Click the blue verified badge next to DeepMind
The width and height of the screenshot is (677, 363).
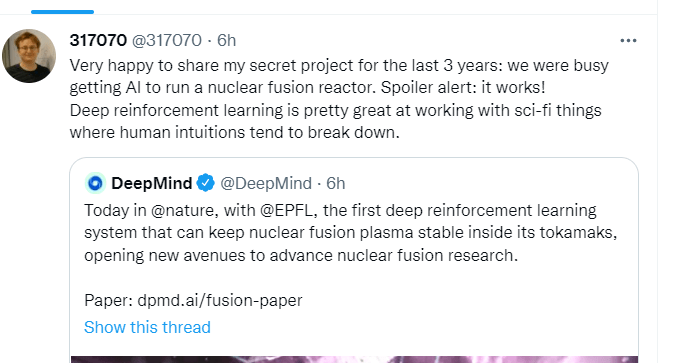pos(206,183)
